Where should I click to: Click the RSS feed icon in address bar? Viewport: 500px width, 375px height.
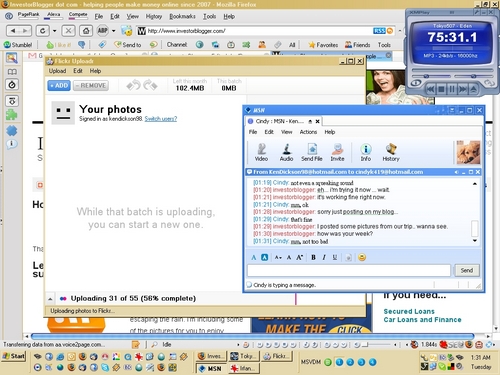tap(379, 31)
